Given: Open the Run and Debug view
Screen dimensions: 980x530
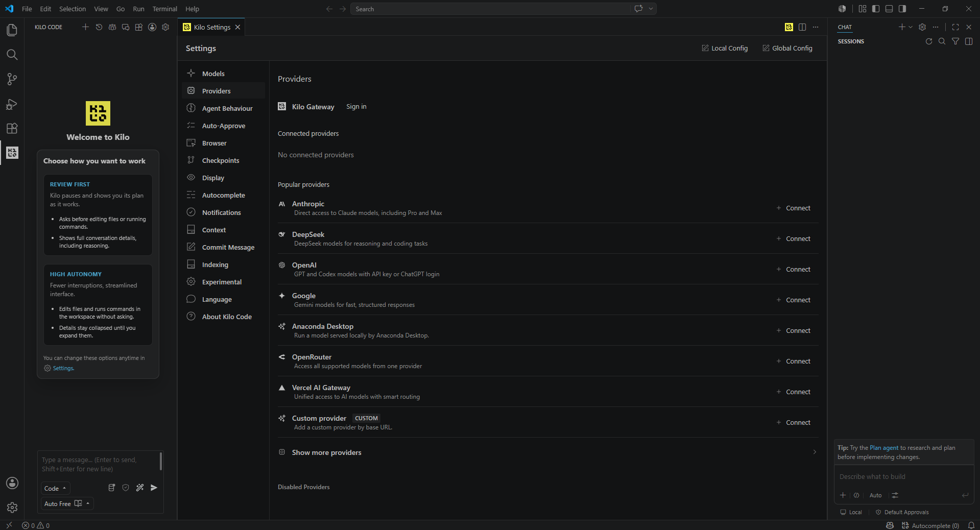Looking at the screenshot, I should tap(12, 104).
